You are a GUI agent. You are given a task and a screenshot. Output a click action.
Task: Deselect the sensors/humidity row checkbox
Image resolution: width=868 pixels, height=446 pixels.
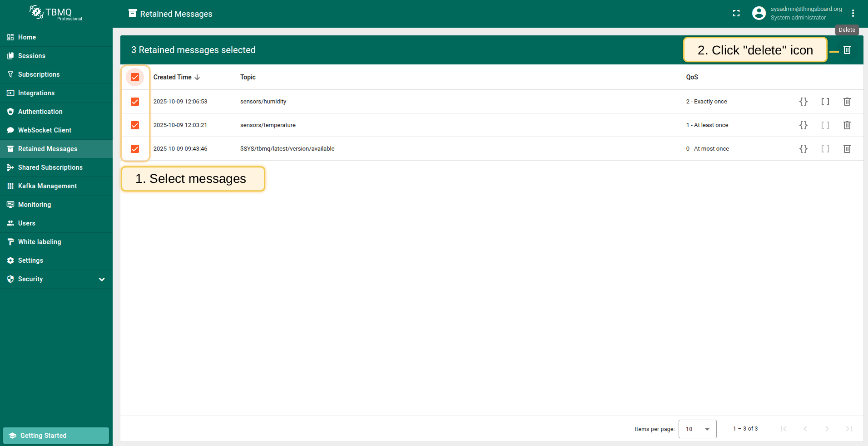(x=135, y=102)
